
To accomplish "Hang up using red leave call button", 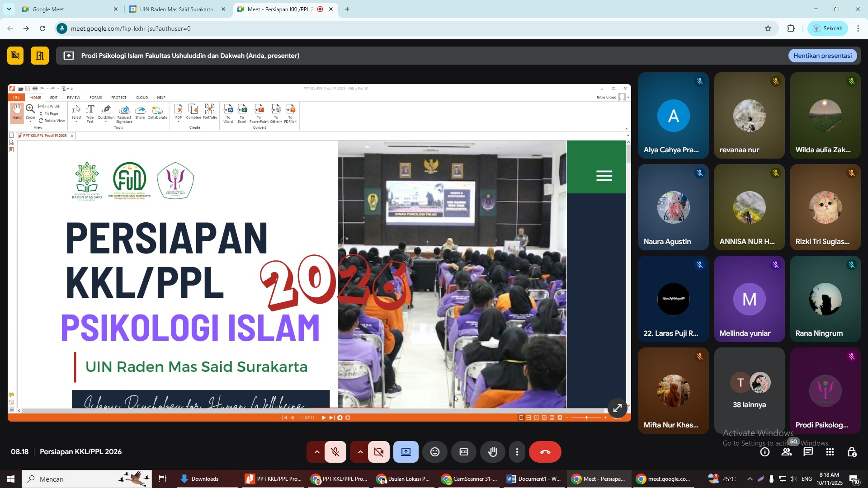I will [x=545, y=452].
